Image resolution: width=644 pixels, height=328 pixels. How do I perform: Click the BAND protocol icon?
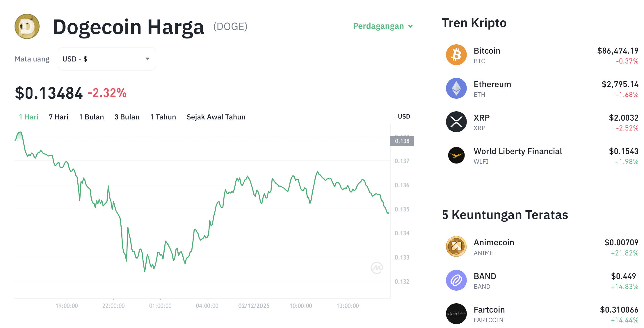click(456, 280)
